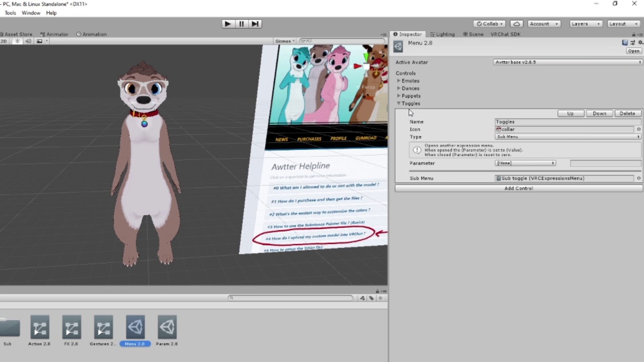
Task: Delete the Toggles control
Action: pos(627,114)
